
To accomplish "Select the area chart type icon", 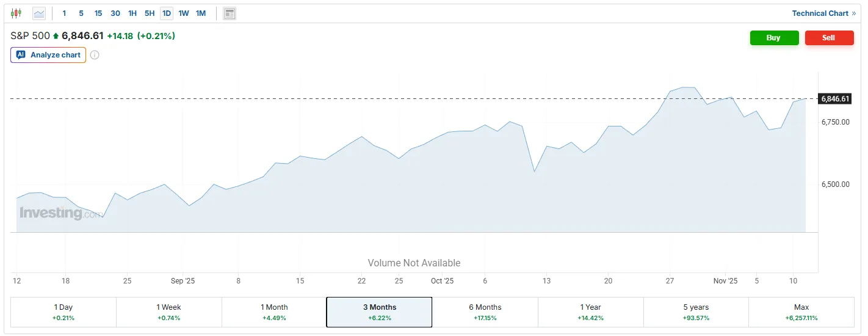I will click(x=39, y=13).
